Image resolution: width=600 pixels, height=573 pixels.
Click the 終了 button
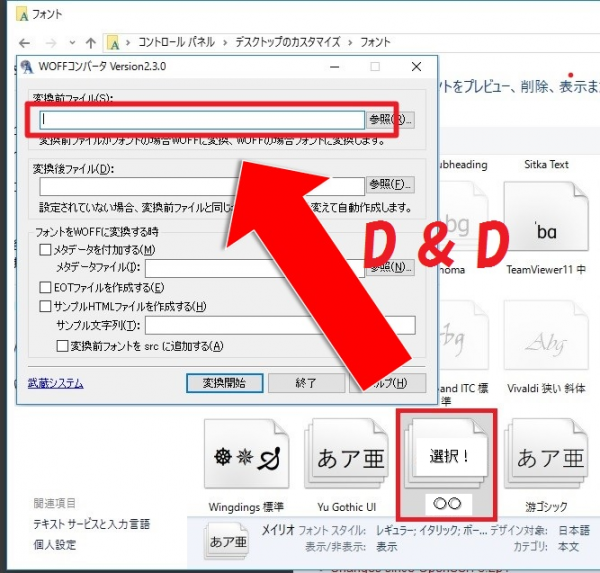coord(306,383)
